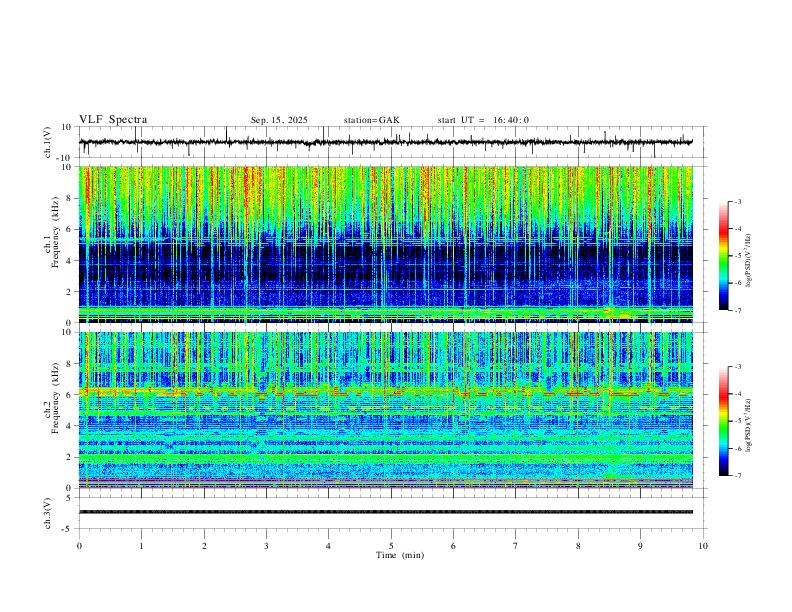Click the ch.1 spectrogram panel
792x612 pixels.
click(385, 244)
